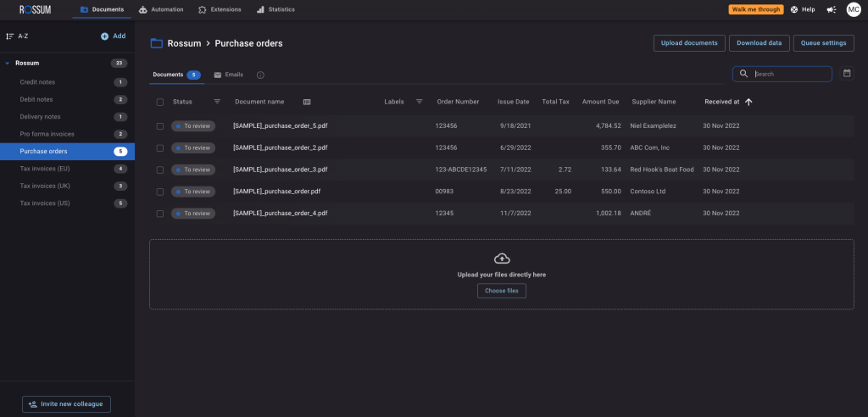
Task: Click the A-Z sort icon in sidebar
Action: pos(9,36)
